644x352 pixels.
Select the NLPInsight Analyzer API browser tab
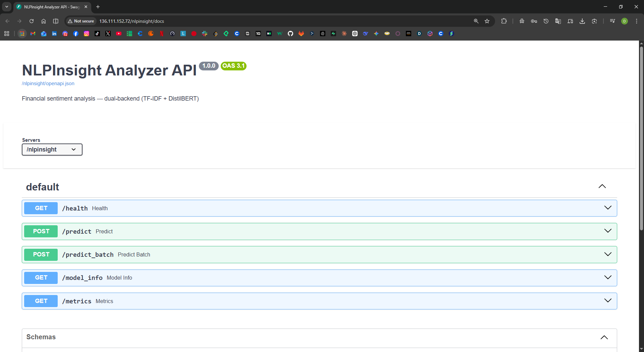[x=50, y=7]
